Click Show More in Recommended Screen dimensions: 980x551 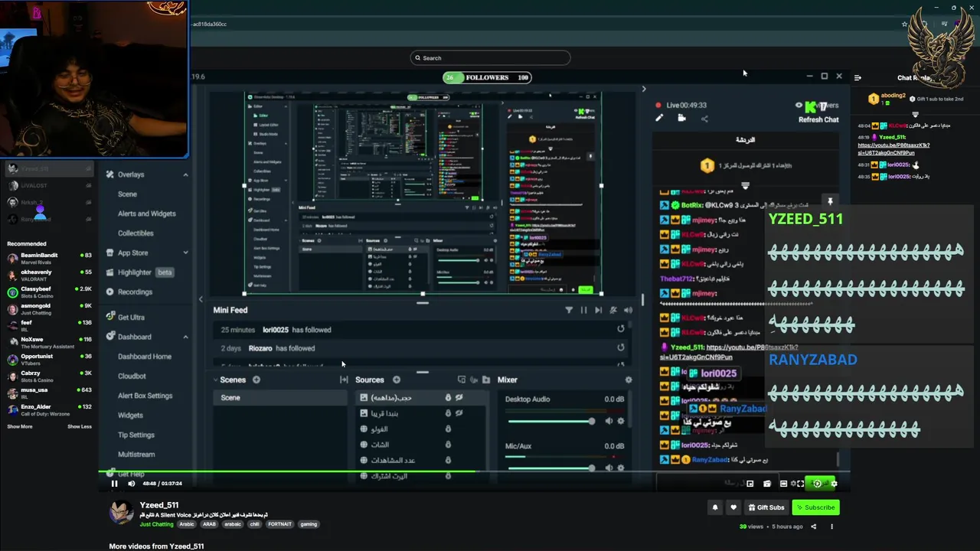(x=20, y=426)
